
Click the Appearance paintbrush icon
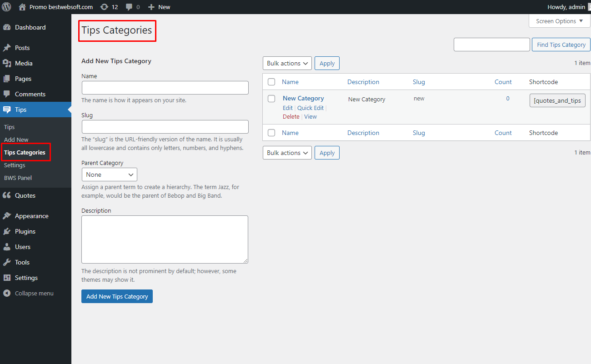pos(7,216)
